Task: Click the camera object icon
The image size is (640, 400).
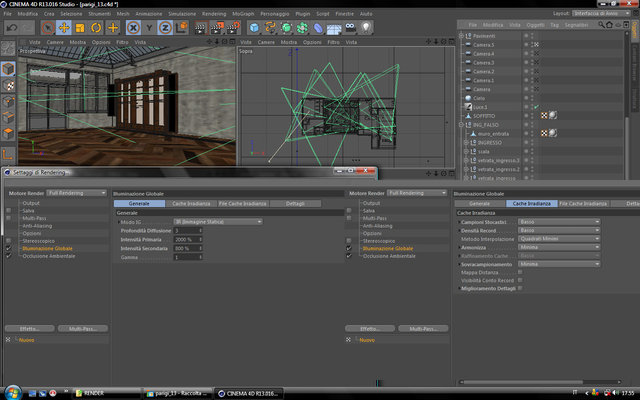Action: (350, 28)
